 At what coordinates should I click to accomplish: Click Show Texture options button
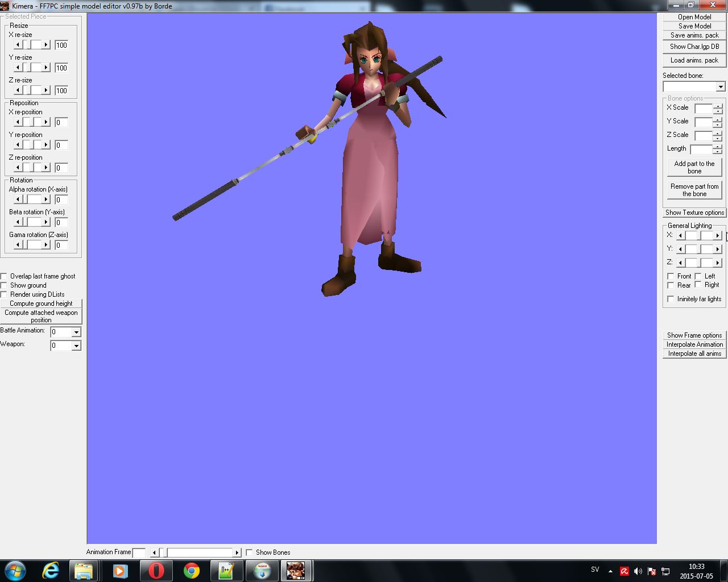click(x=694, y=213)
